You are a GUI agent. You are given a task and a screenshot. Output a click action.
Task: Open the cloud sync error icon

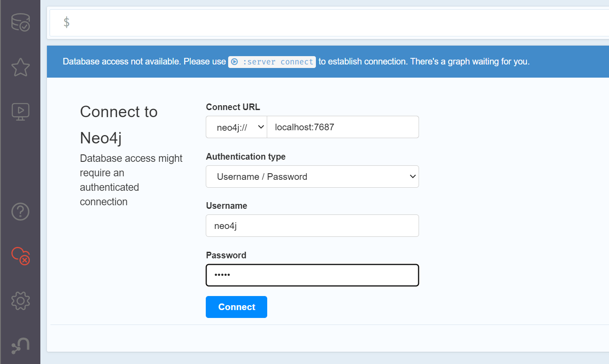(20, 256)
